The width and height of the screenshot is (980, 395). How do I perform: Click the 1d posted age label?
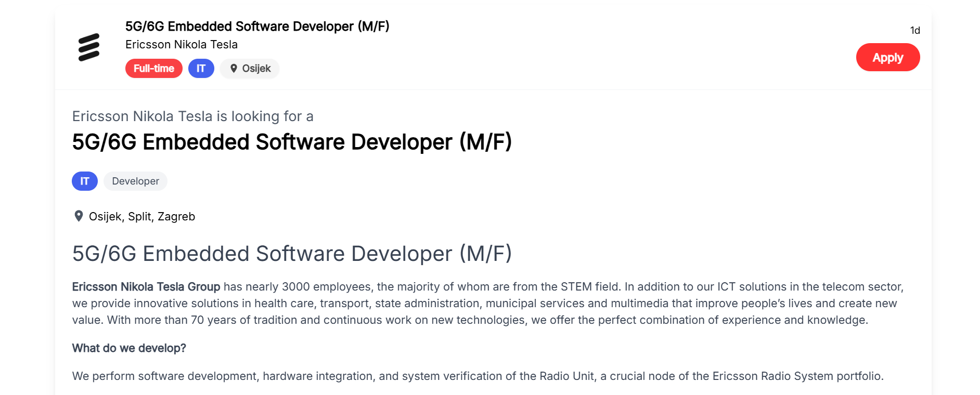click(x=914, y=31)
